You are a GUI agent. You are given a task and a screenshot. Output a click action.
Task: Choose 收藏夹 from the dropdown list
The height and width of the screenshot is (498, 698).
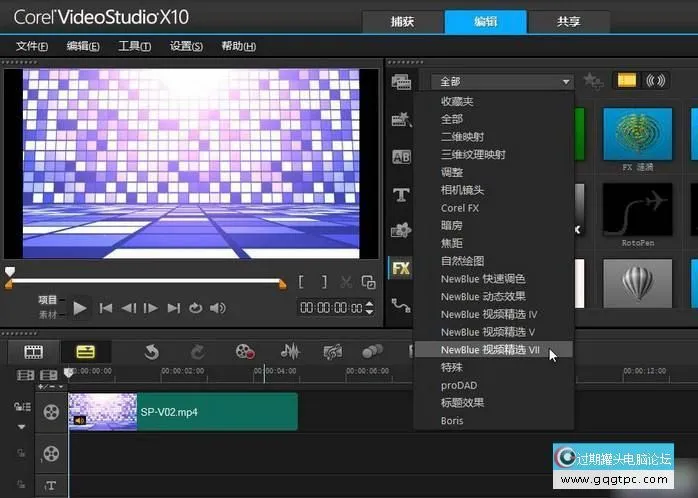(x=457, y=101)
